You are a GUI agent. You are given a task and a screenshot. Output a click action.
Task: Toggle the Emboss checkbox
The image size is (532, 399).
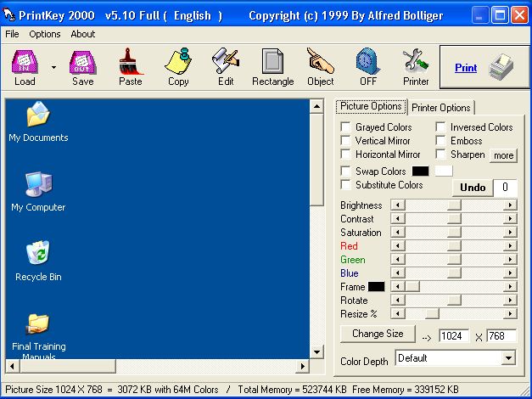(440, 141)
